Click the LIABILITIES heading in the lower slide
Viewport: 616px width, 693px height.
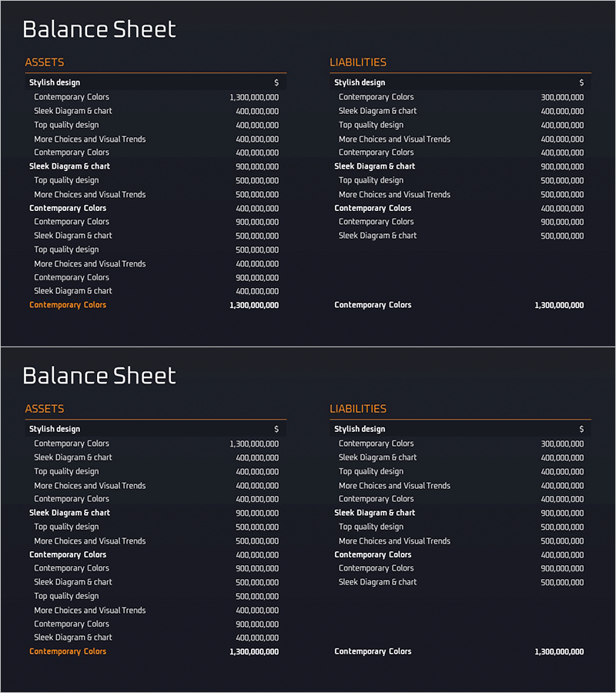(x=358, y=409)
